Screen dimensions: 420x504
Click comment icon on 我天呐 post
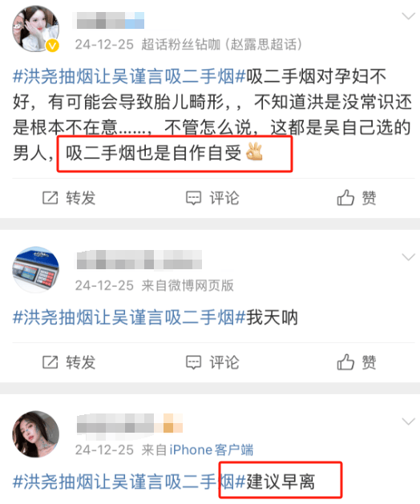(194, 362)
